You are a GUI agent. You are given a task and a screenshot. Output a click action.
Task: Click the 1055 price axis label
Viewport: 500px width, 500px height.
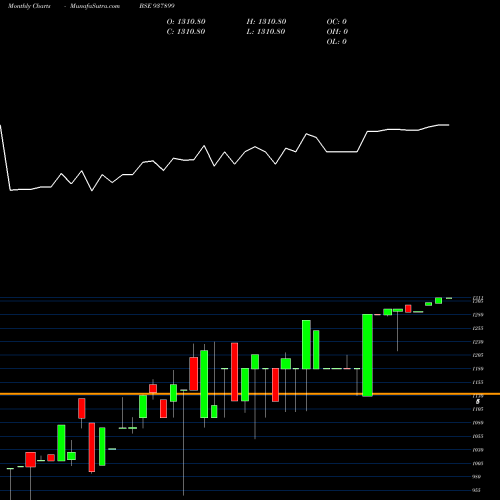pyautogui.click(x=478, y=436)
